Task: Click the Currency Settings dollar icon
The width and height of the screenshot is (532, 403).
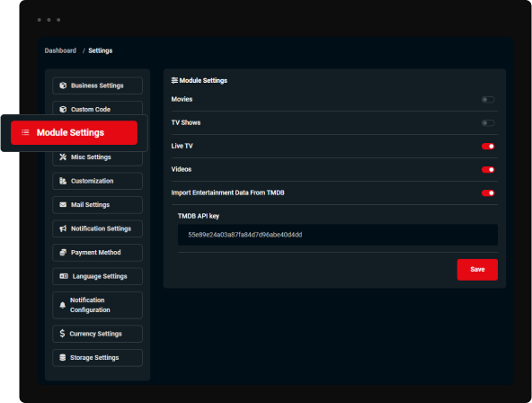Action: click(62, 334)
